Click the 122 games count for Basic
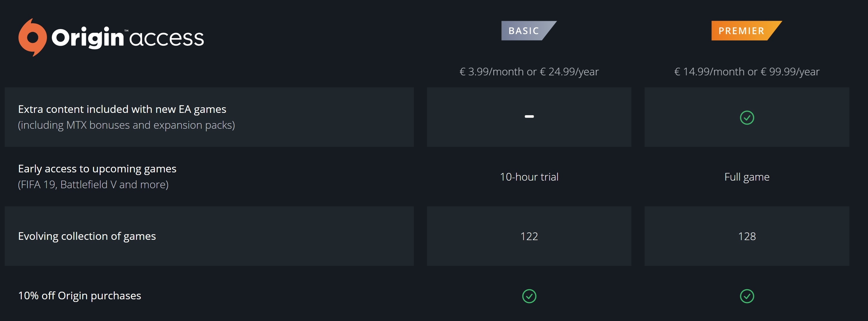This screenshot has width=868, height=321. click(529, 236)
